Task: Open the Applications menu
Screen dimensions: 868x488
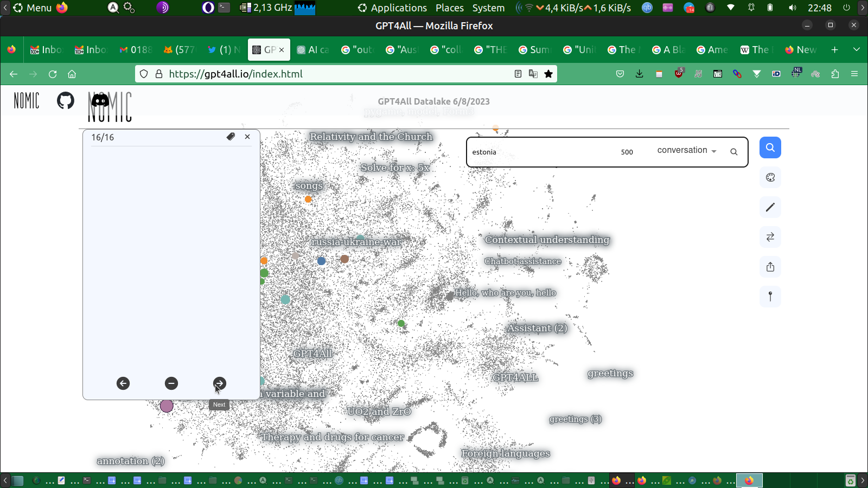Action: [392, 8]
